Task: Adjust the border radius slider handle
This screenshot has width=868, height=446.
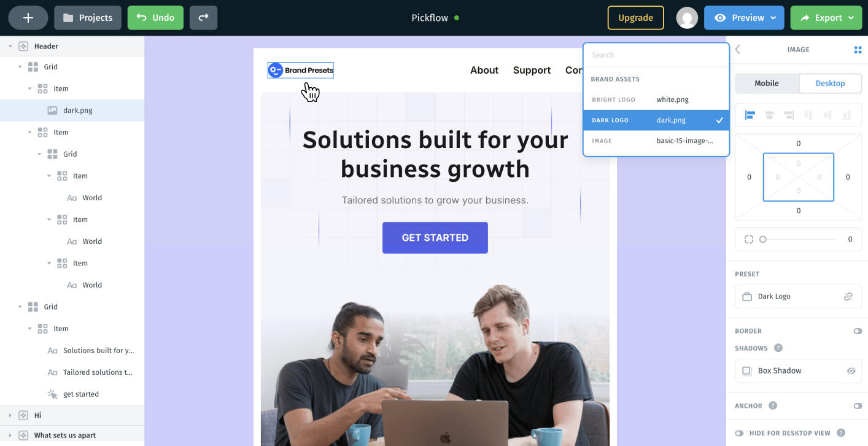Action: point(763,240)
